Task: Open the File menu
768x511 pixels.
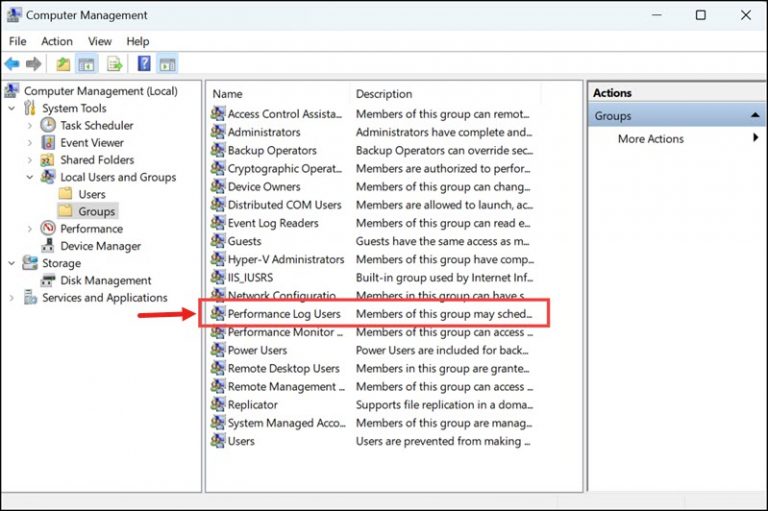Action: coord(18,42)
